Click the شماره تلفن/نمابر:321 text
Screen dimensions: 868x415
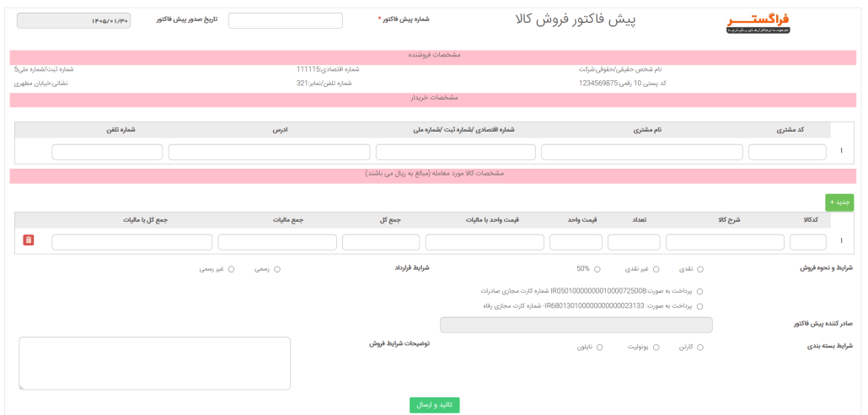pos(324,84)
